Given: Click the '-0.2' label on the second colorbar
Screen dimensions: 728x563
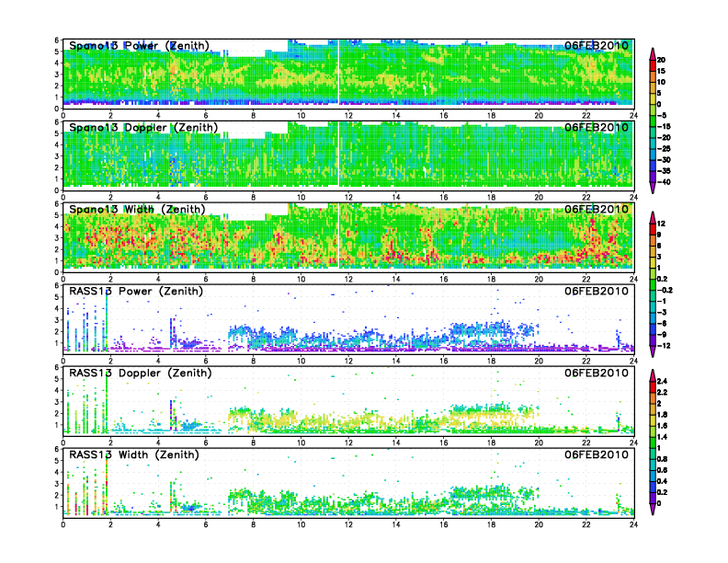Looking at the screenshot, I should 665,290.
